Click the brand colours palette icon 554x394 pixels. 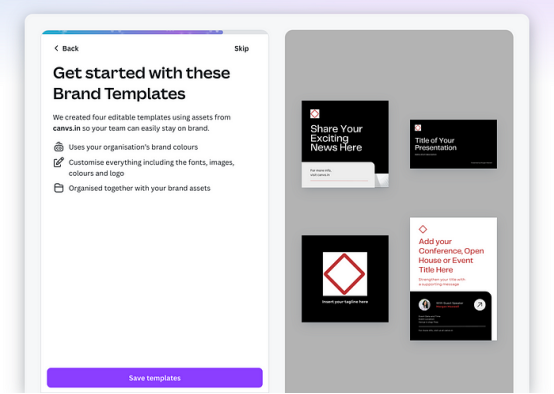pyautogui.click(x=59, y=147)
